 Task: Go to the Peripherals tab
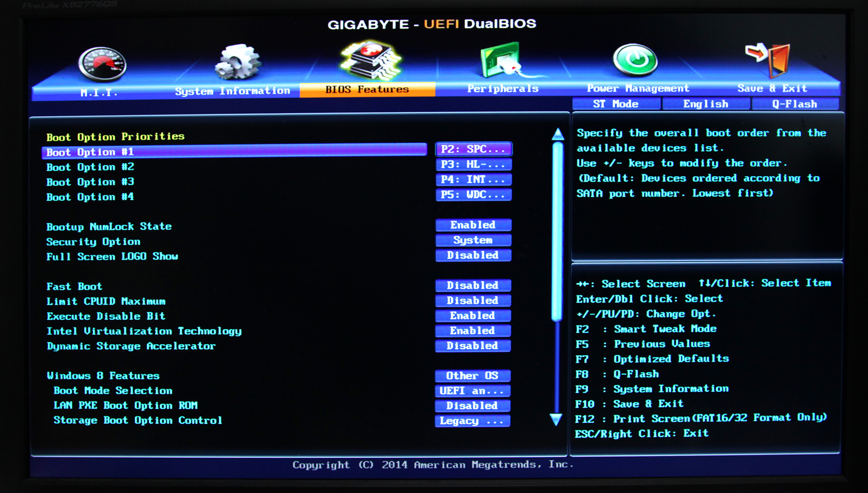503,89
